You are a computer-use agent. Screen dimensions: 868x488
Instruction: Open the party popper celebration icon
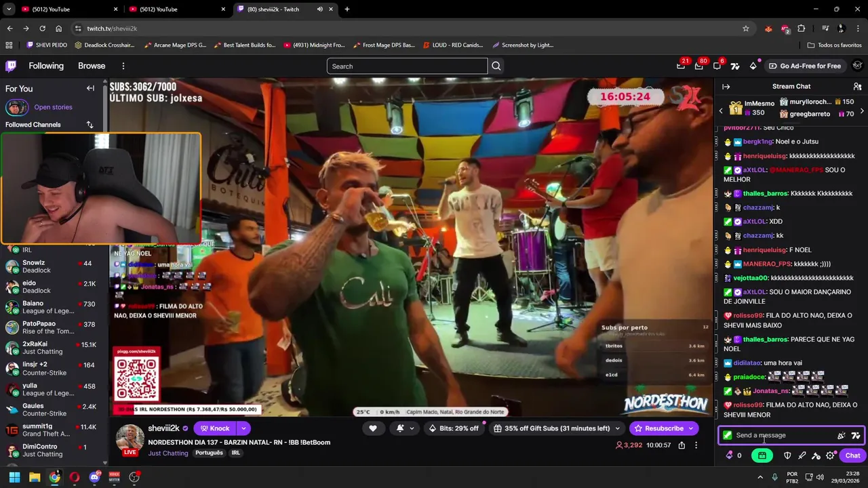pos(842,436)
